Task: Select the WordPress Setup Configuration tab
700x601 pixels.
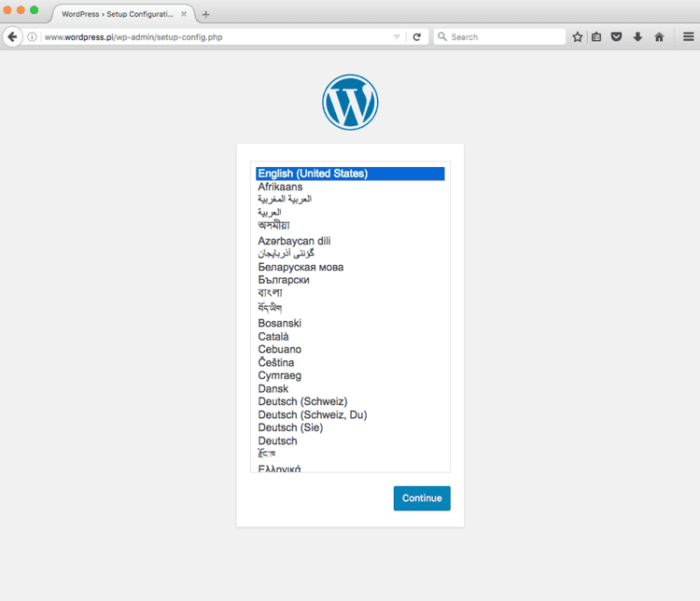Action: tap(123, 14)
